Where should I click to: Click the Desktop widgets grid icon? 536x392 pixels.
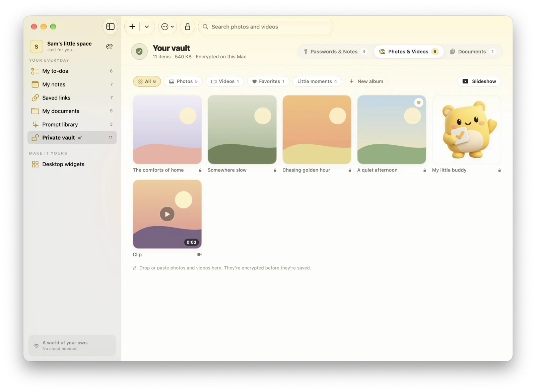click(x=35, y=164)
